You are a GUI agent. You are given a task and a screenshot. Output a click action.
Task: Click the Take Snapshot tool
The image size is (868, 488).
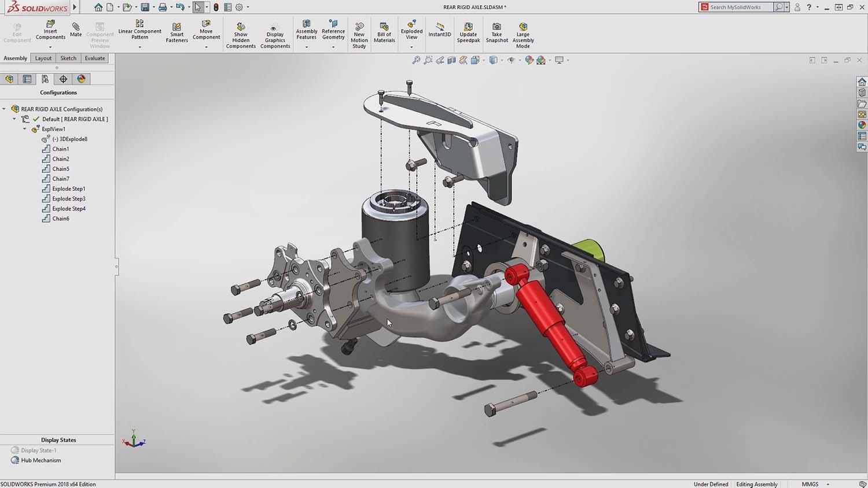496,31
